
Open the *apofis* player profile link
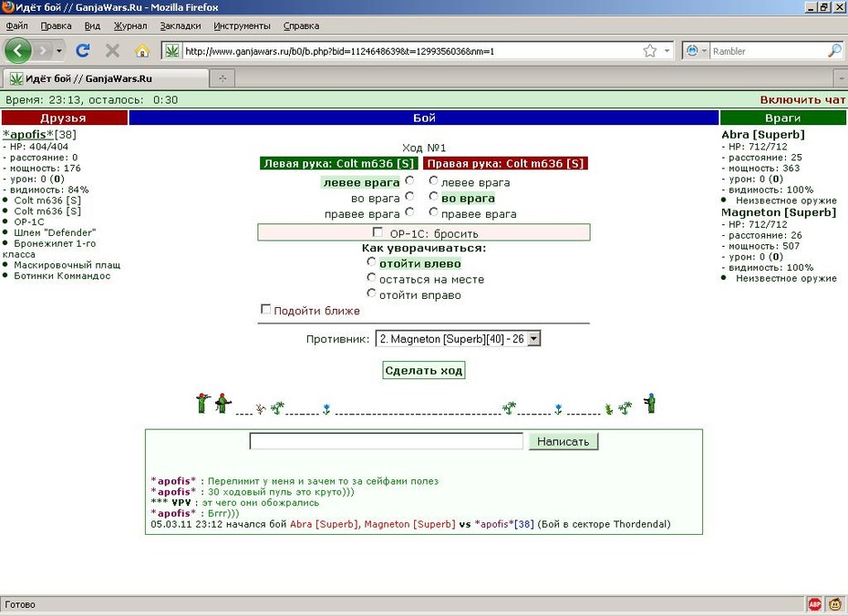[28, 134]
